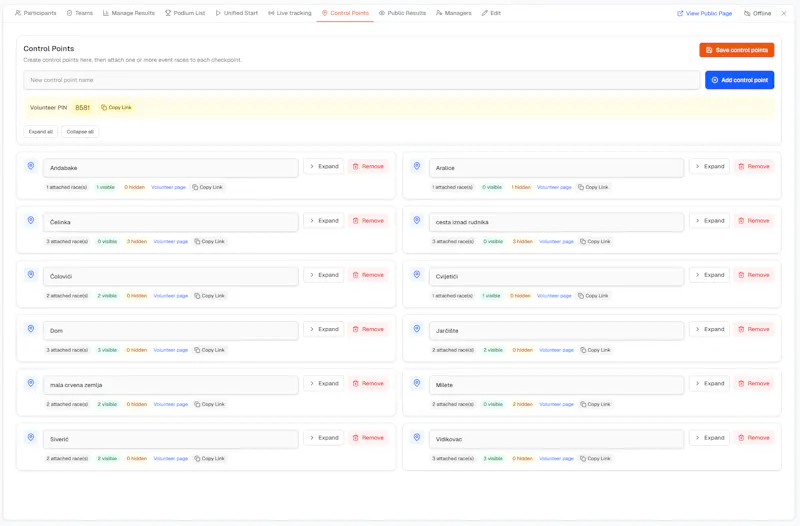Copy link for Milete volunteer page
This screenshot has width=800, height=526.
tap(595, 405)
